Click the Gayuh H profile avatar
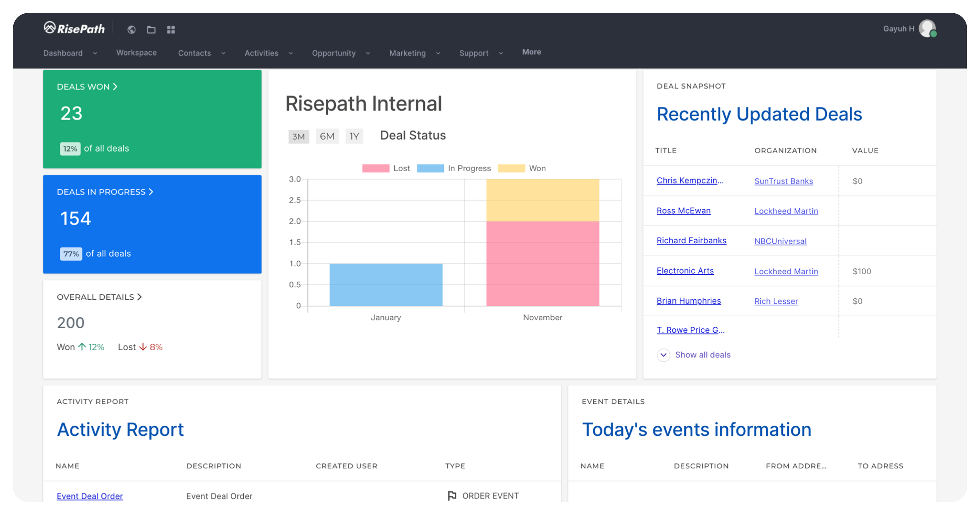The image size is (980, 515). pyautogui.click(x=927, y=28)
